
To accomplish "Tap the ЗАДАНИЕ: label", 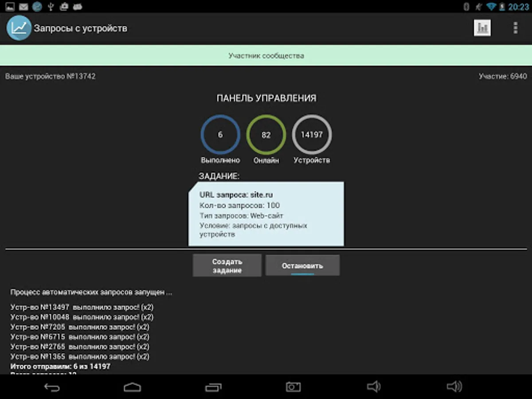I will (219, 176).
